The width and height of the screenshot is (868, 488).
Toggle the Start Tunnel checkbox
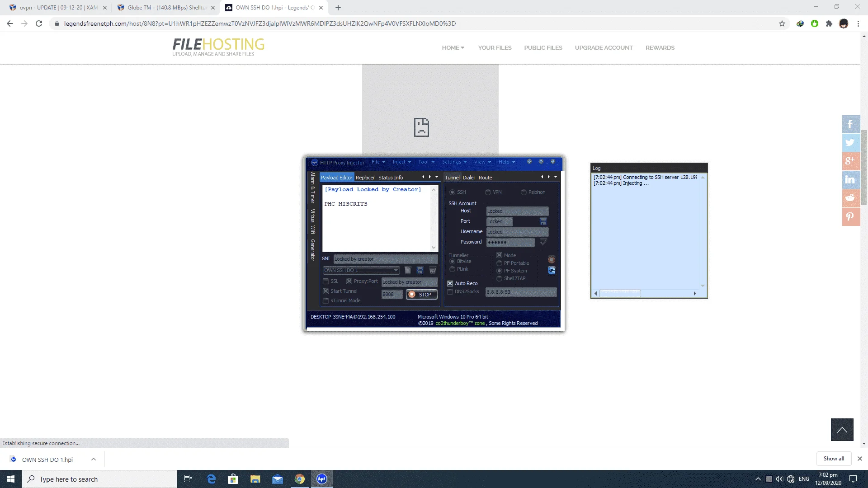[325, 291]
